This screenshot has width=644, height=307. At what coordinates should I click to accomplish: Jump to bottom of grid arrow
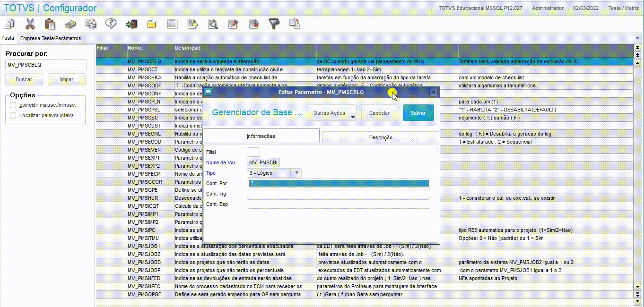pyautogui.click(x=638, y=301)
